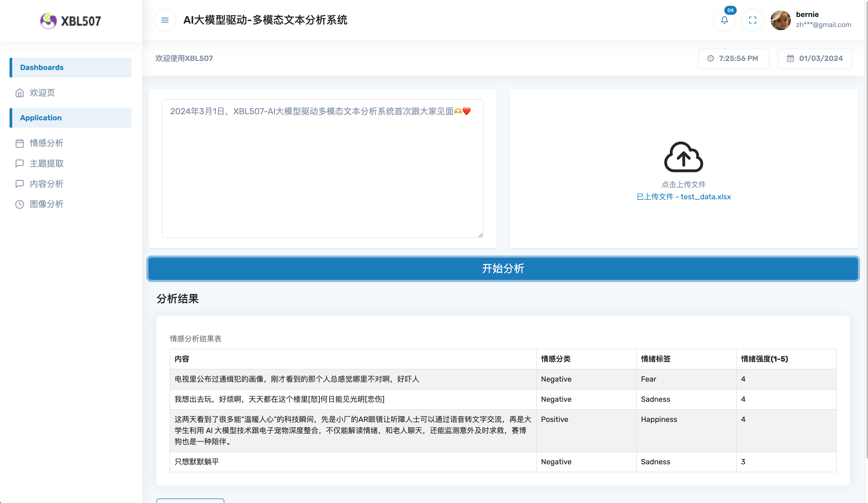Image resolution: width=868 pixels, height=503 pixels.
Task: Select the Application sidebar section
Action: coord(71,118)
